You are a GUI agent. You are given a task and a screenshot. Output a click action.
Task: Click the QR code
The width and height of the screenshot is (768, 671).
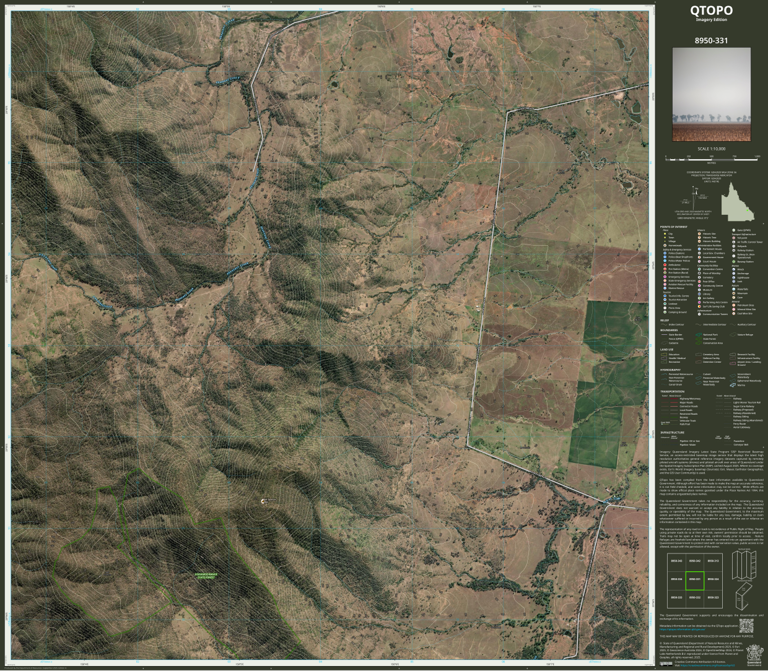click(x=746, y=626)
